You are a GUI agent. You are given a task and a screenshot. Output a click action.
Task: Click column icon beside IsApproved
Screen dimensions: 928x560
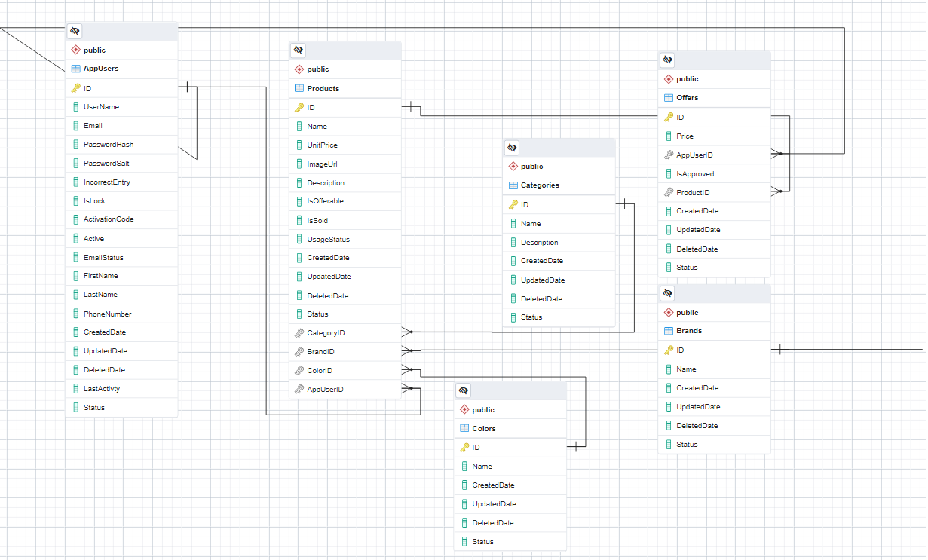coord(668,173)
